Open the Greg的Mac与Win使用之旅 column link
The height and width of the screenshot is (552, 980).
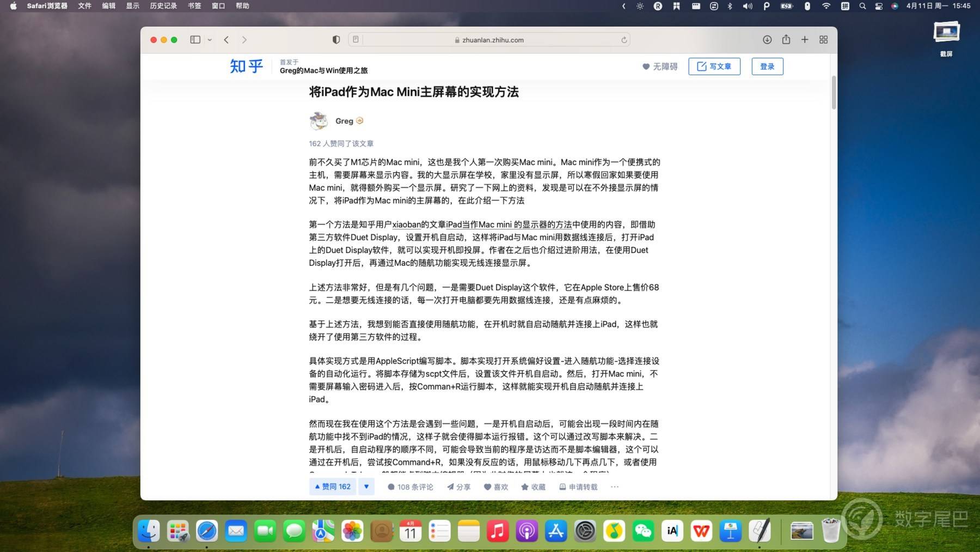click(x=323, y=70)
